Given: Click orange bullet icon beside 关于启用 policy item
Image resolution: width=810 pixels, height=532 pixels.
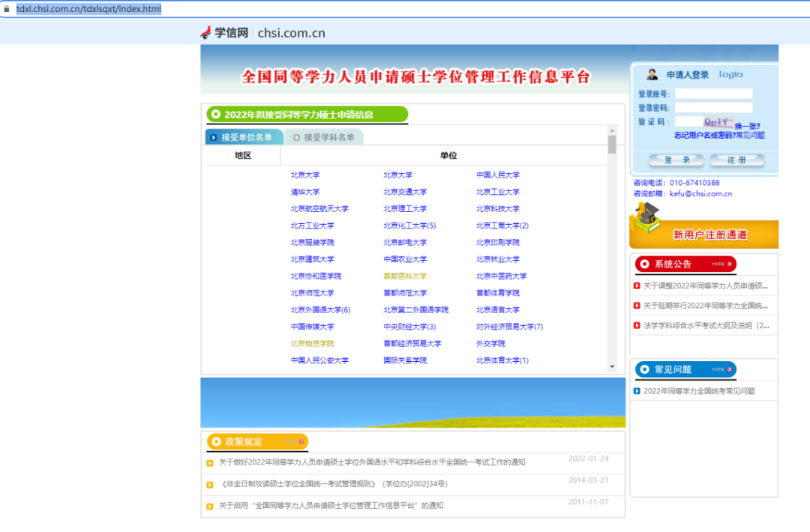Looking at the screenshot, I should [210, 507].
